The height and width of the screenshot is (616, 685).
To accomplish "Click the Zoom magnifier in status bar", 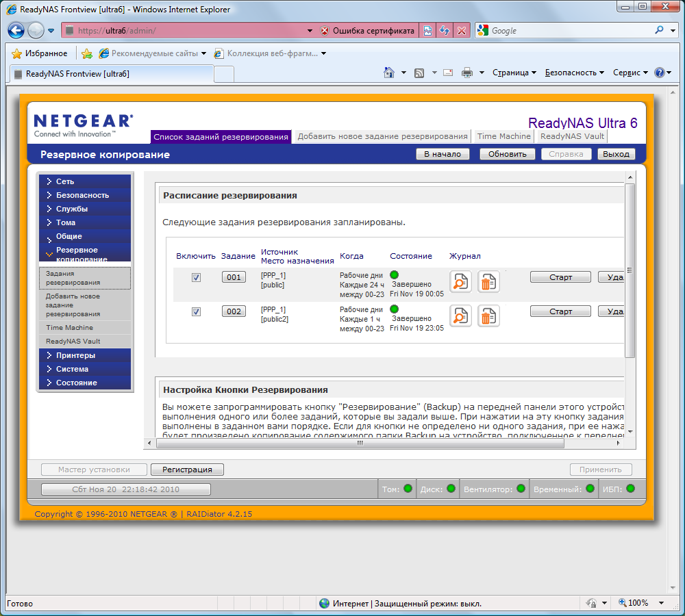I will tap(623, 603).
